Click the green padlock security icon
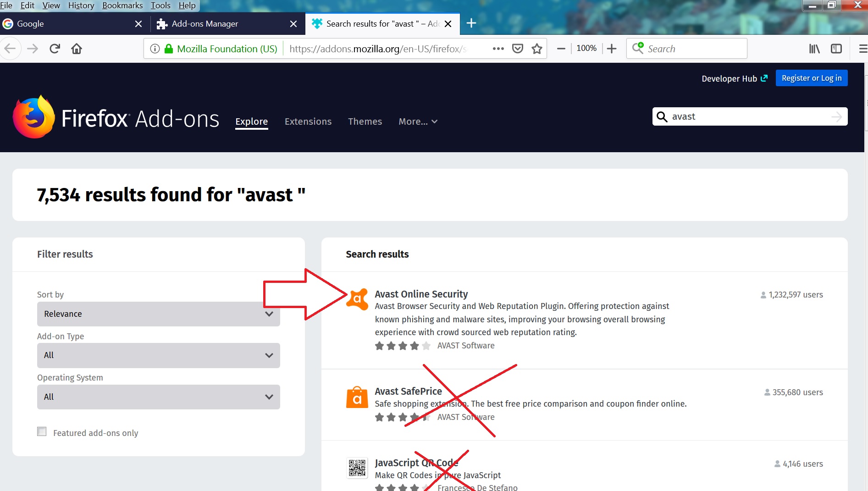 coord(169,49)
